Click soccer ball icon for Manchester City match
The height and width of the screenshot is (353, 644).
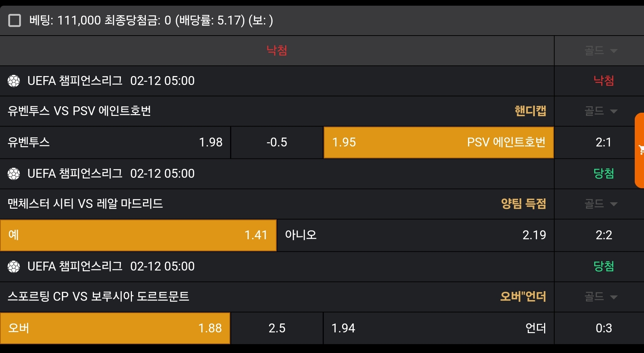14,174
